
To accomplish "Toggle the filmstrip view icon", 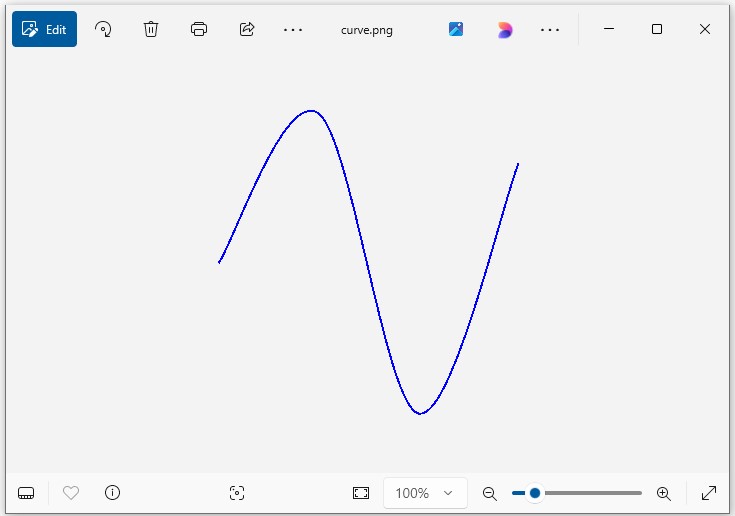I will [x=27, y=493].
